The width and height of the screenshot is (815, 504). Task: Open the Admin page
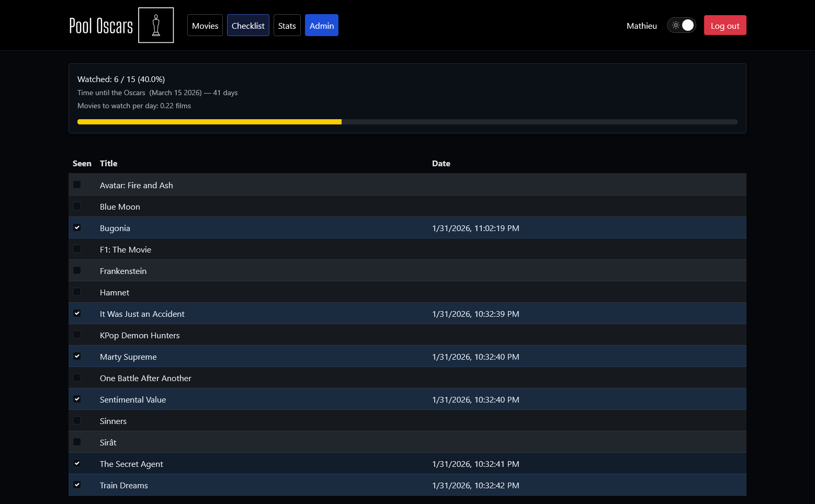322,25
